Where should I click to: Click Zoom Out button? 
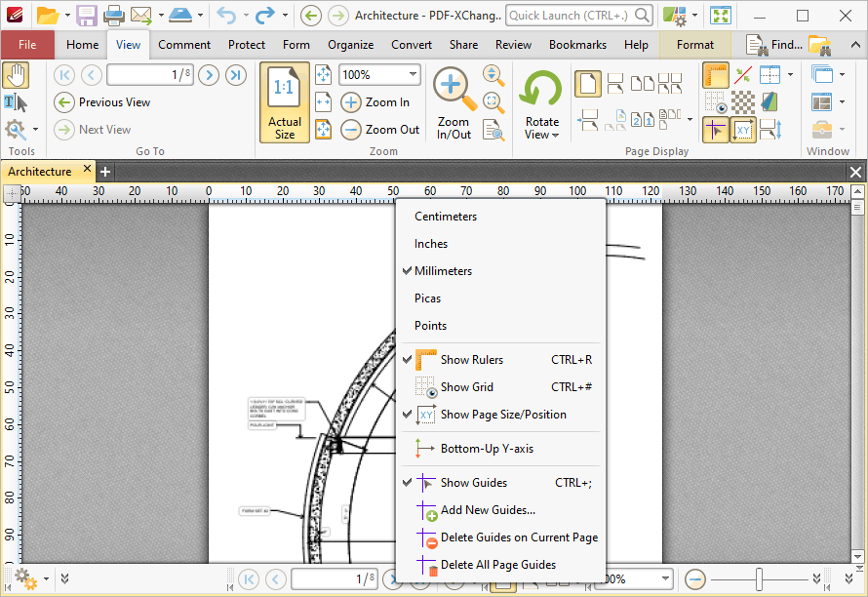pos(380,129)
